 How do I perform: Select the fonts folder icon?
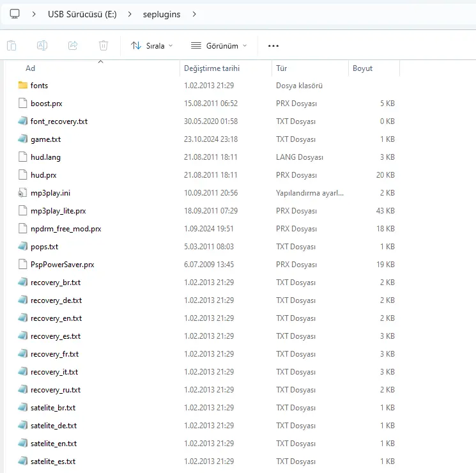(x=23, y=86)
